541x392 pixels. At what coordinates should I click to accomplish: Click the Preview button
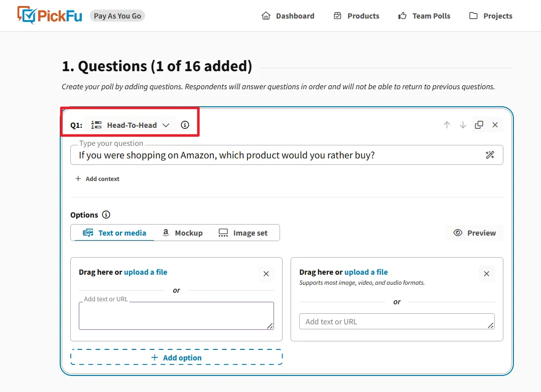(x=474, y=233)
